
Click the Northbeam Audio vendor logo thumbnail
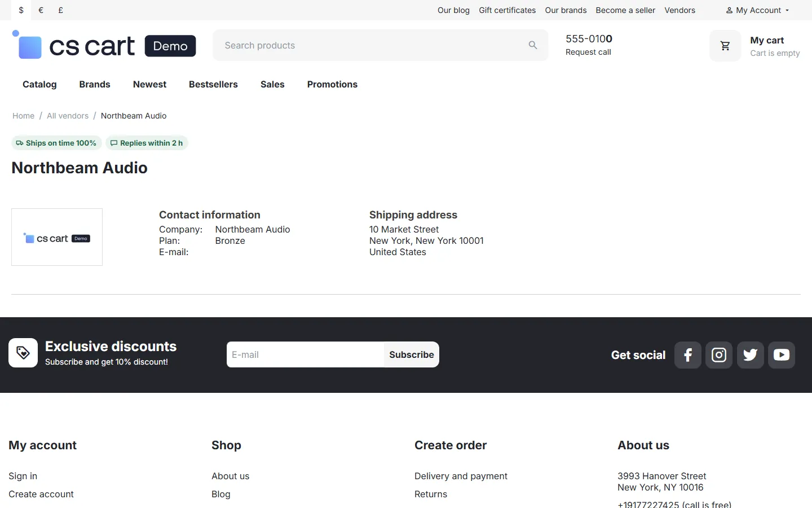[57, 237]
